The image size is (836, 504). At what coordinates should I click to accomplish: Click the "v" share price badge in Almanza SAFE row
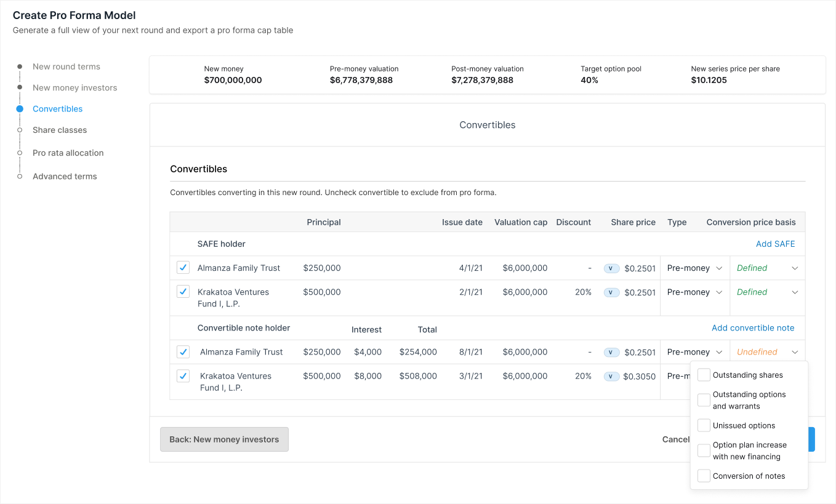611,268
